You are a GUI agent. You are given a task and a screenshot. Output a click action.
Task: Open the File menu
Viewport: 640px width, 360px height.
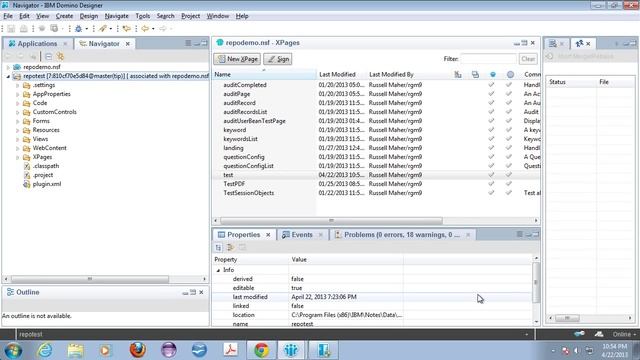point(8,16)
